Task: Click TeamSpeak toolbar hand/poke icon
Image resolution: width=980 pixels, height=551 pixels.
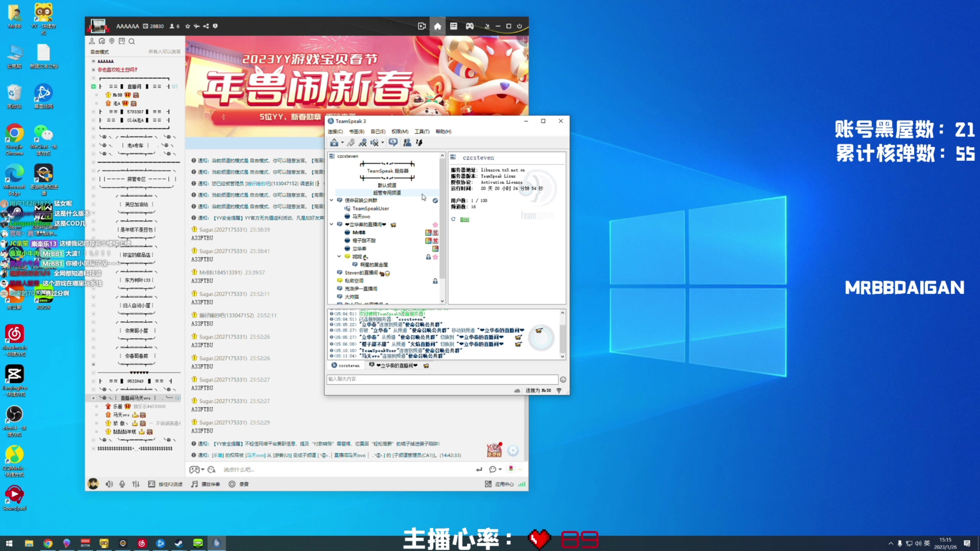Action: tap(420, 143)
